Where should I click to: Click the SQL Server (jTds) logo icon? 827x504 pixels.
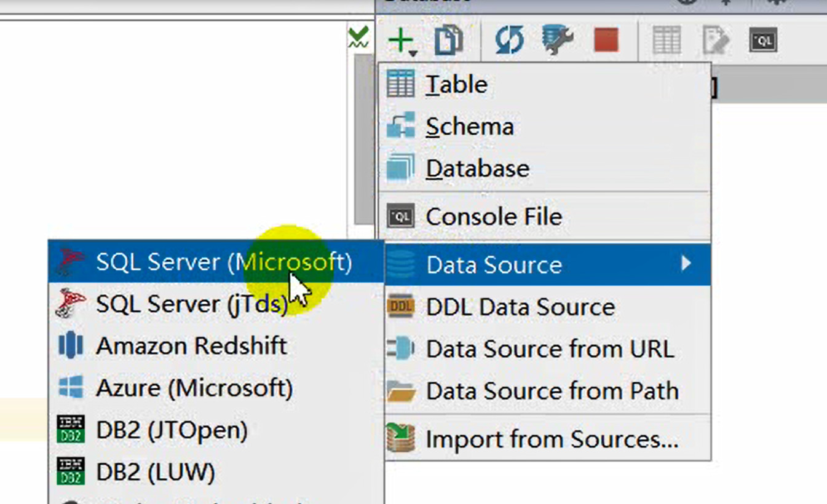(x=70, y=303)
